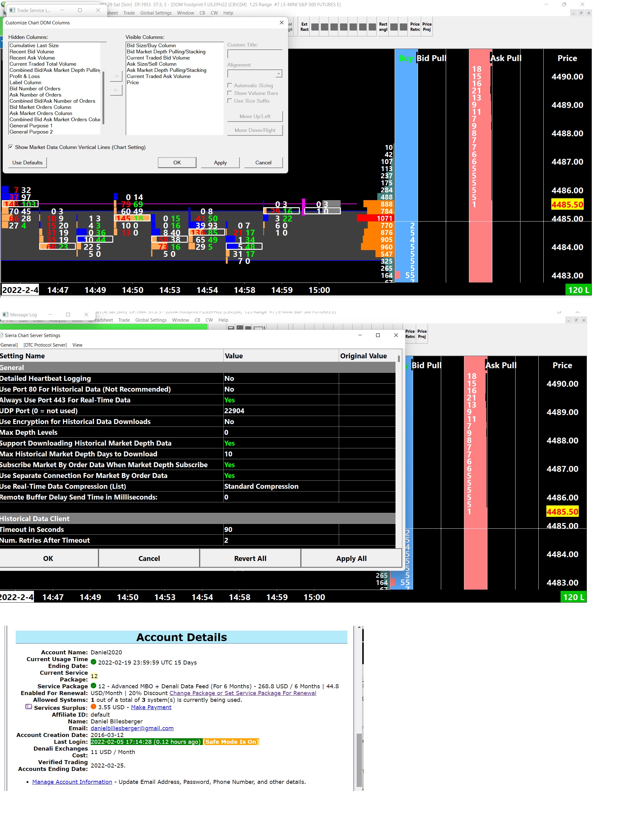Click the Trade Service Log window icon
The image size is (638, 840).
[12, 10]
